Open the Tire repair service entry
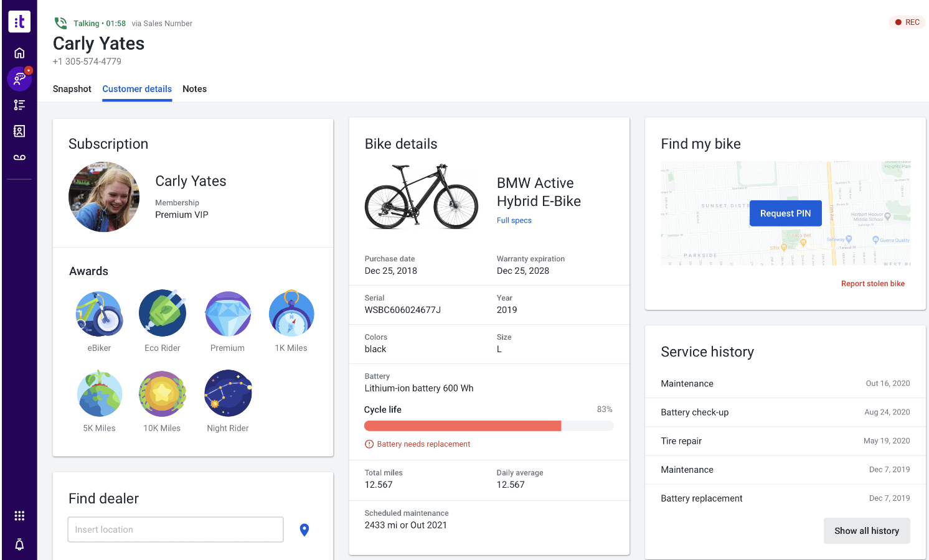 (786, 441)
